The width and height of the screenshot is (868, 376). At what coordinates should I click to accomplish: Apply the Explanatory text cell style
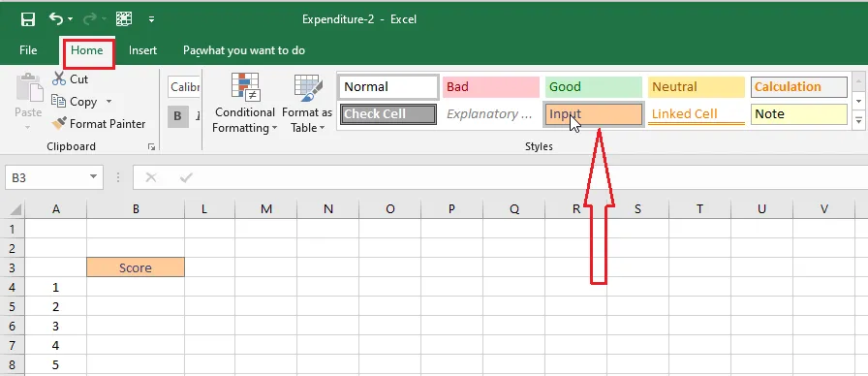click(491, 114)
